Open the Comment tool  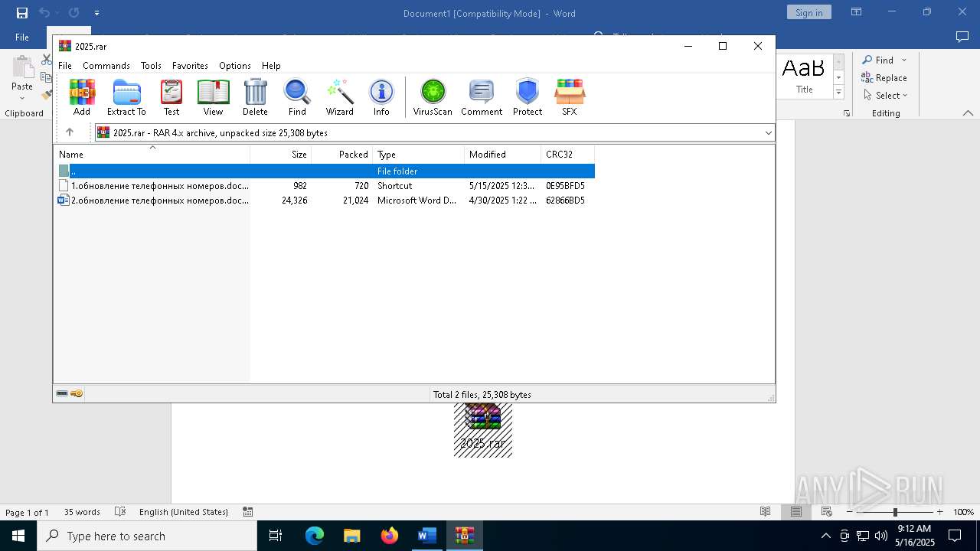[482, 97]
